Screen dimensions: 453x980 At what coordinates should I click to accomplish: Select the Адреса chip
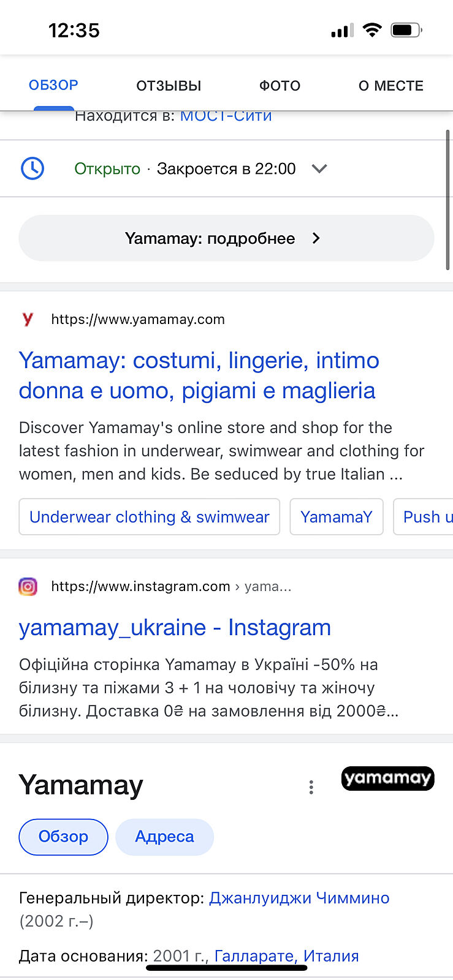click(164, 837)
